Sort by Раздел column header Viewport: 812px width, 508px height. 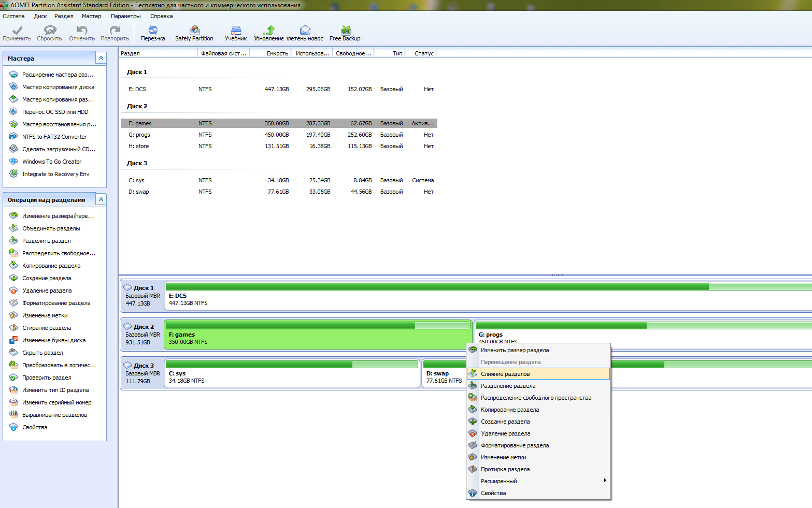coord(158,53)
